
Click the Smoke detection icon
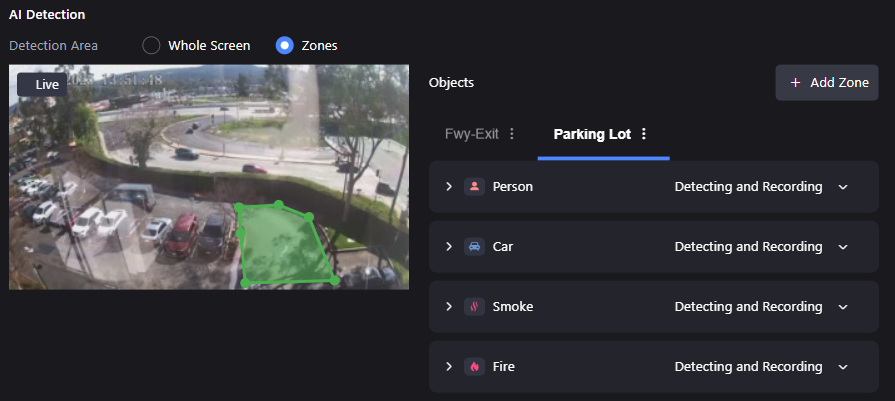474,306
